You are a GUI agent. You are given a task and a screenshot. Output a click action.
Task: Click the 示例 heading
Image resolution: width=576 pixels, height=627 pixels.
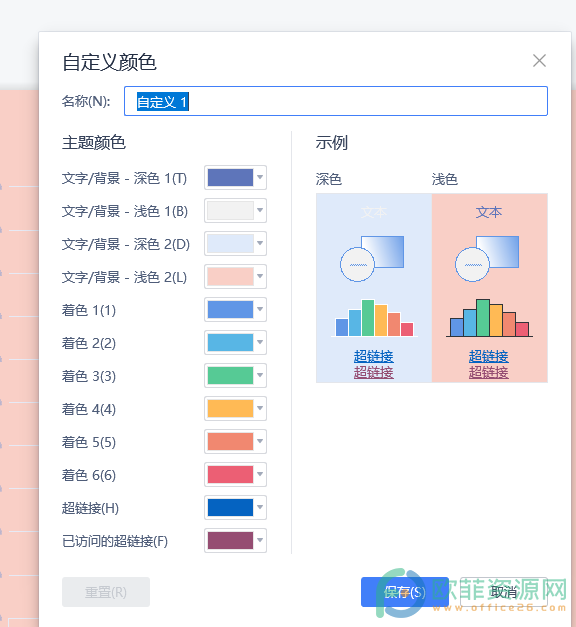(x=332, y=142)
